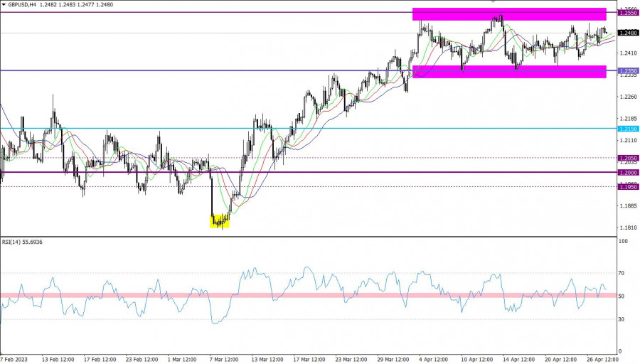Click the 1.2050 dotted level label
This screenshot has height=364, width=640.
pos(627,158)
